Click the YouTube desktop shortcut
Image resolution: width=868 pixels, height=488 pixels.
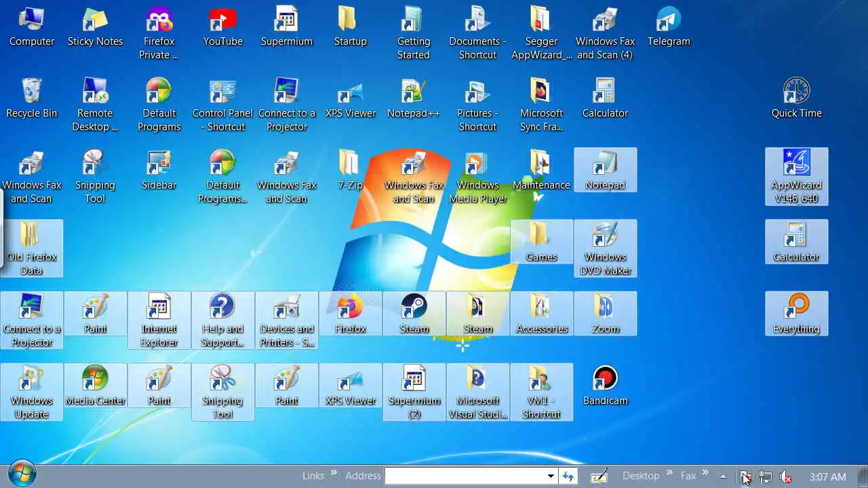click(x=223, y=27)
